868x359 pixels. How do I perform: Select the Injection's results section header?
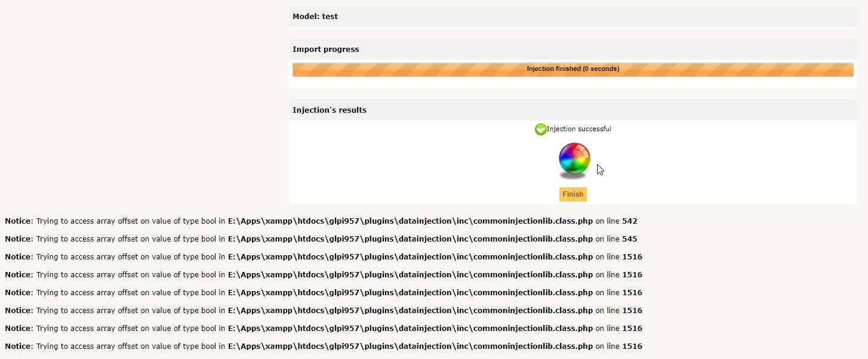click(x=329, y=110)
